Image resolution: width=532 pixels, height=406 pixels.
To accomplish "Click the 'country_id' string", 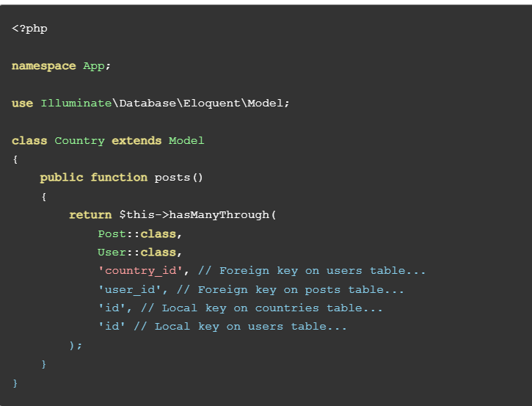I will pos(140,271).
